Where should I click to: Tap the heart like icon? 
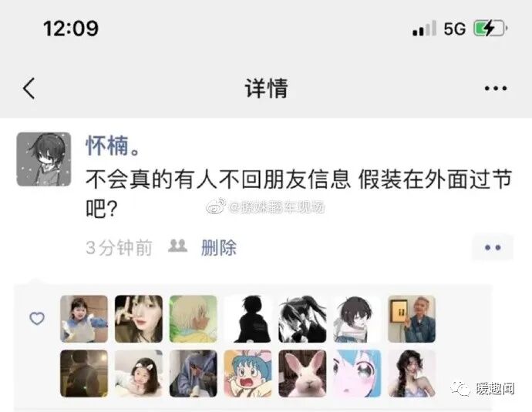pyautogui.click(x=37, y=319)
